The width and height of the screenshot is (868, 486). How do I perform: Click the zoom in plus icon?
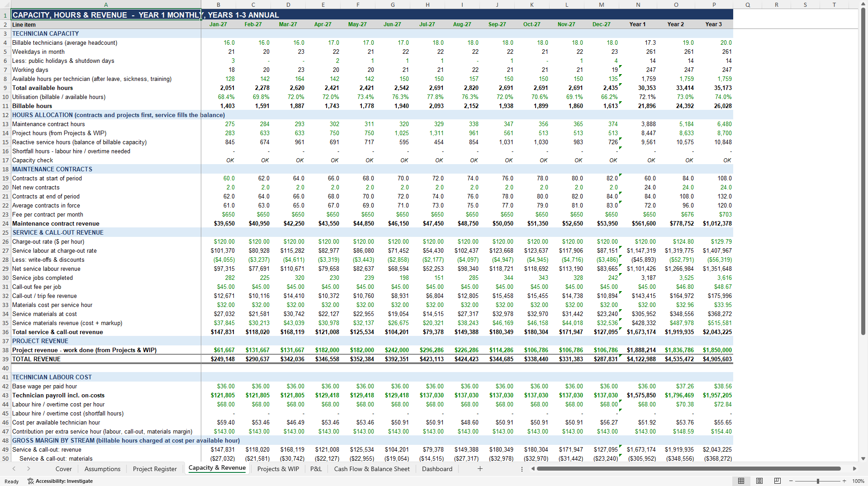pos(844,481)
